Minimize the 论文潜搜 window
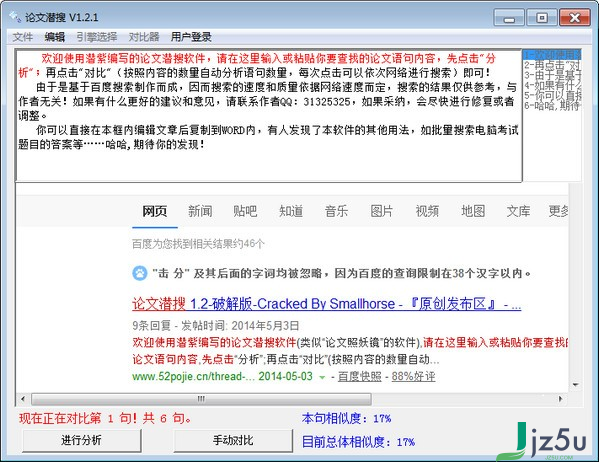This screenshot has height=462, width=599. [509, 18]
